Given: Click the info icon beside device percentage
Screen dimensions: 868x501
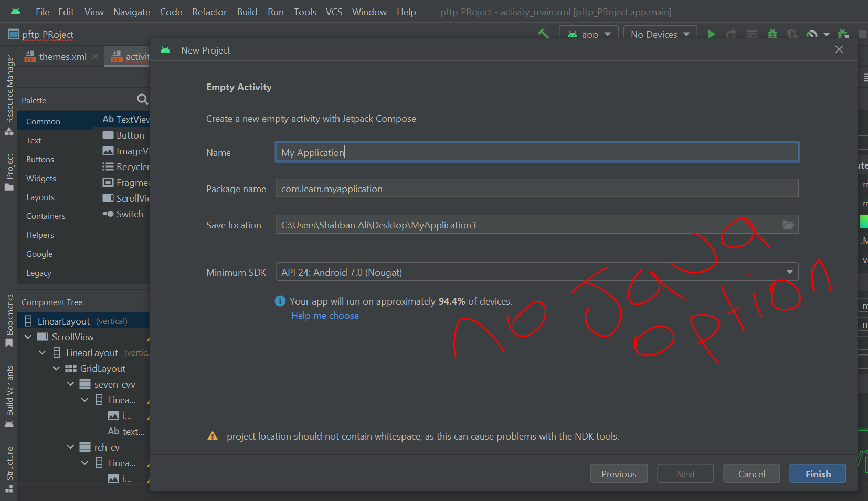Looking at the screenshot, I should click(280, 301).
